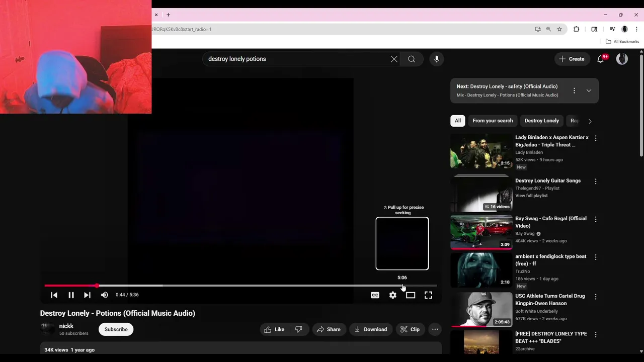Click the Bay Swag channel name
The width and height of the screenshot is (644, 362).
[525, 233]
